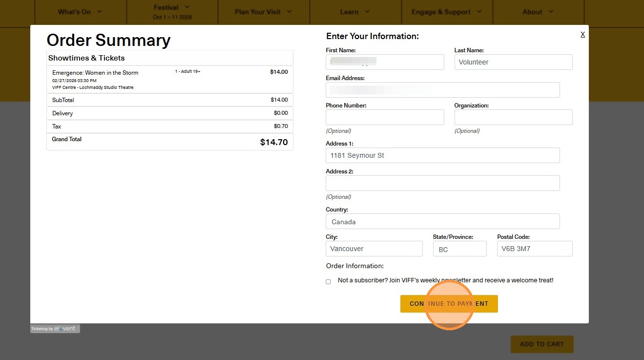
Task: Open the What's On menu
Action: tap(80, 12)
